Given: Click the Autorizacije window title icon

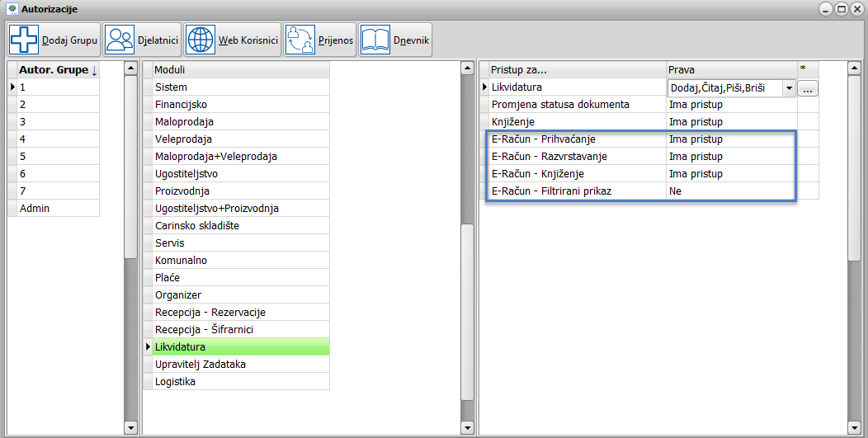Looking at the screenshot, I should 12,9.
